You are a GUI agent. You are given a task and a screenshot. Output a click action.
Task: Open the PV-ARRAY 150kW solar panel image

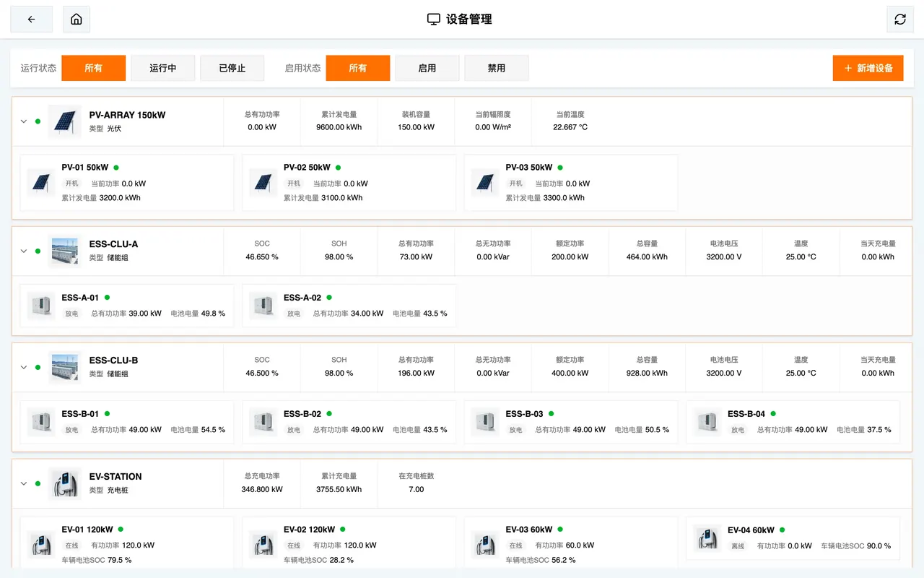click(65, 121)
